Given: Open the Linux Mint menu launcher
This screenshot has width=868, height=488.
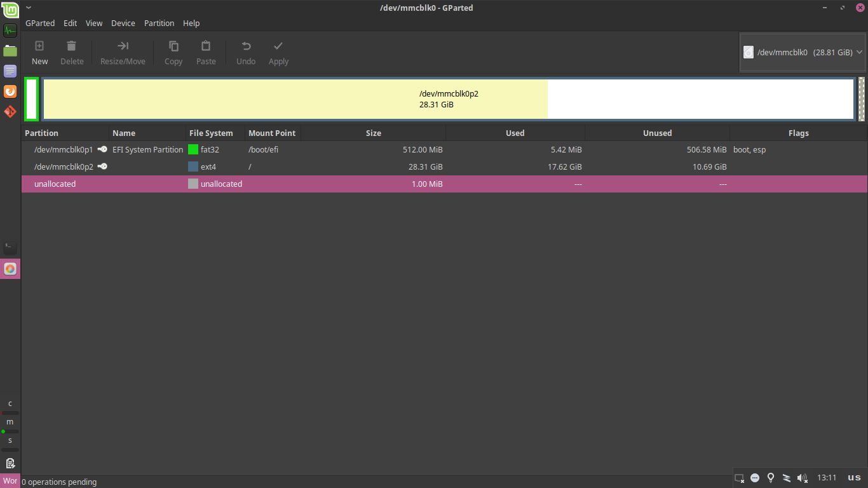Looking at the screenshot, I should tap(10, 10).
